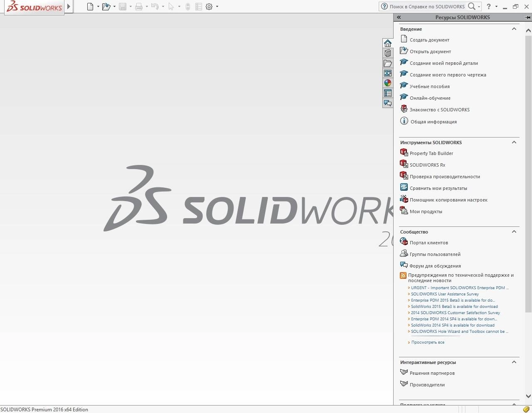
Task: Launch Помощник копирования настроек
Action: (448, 200)
